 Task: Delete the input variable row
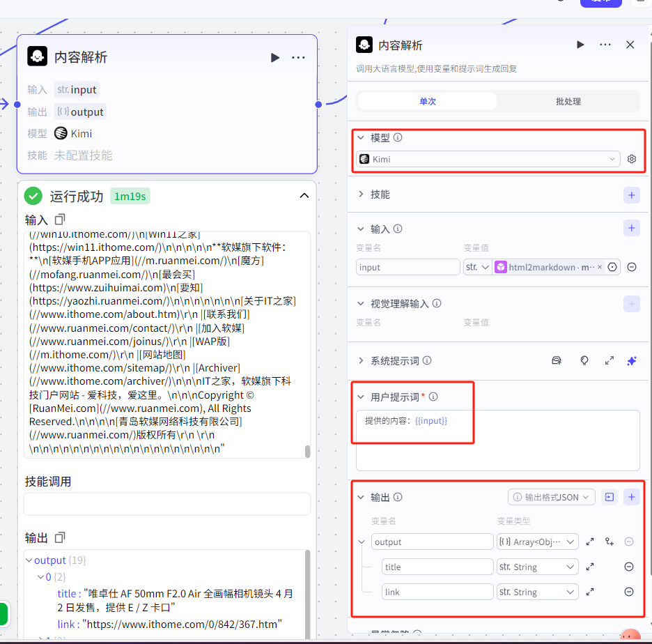pyautogui.click(x=632, y=267)
